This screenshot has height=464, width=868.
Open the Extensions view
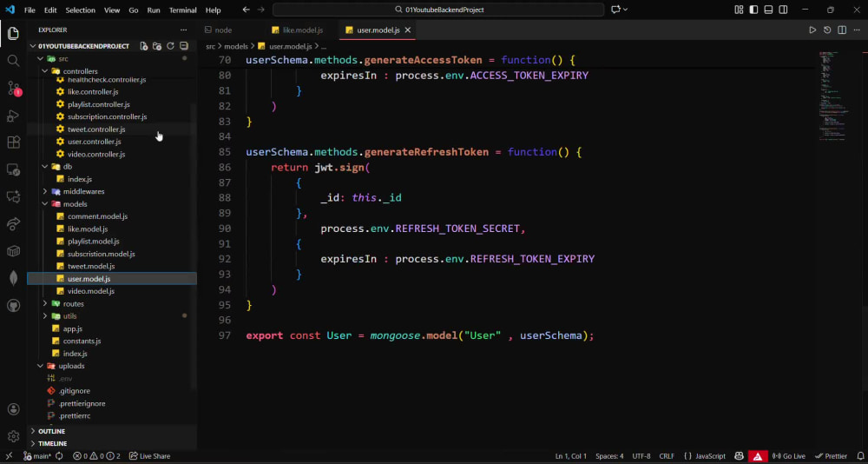13,143
